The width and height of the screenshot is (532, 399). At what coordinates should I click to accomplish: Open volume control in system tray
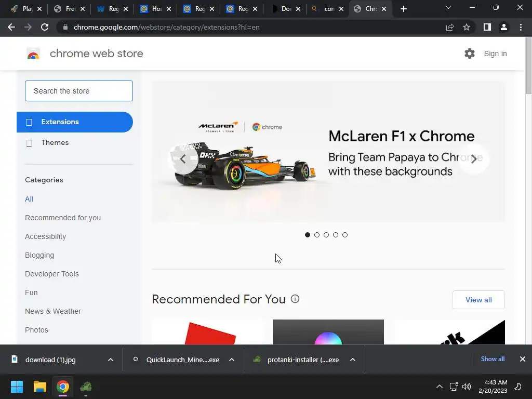(467, 387)
